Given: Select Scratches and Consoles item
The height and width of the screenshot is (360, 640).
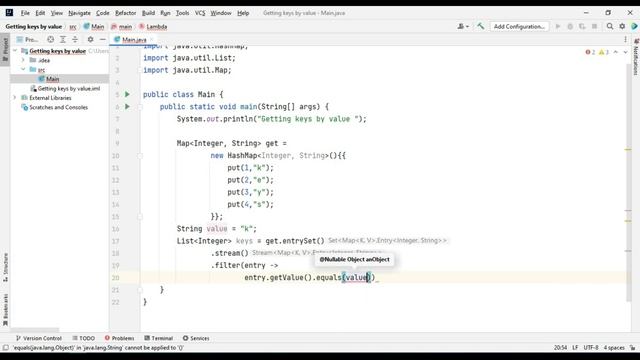Looking at the screenshot, I should (58, 107).
